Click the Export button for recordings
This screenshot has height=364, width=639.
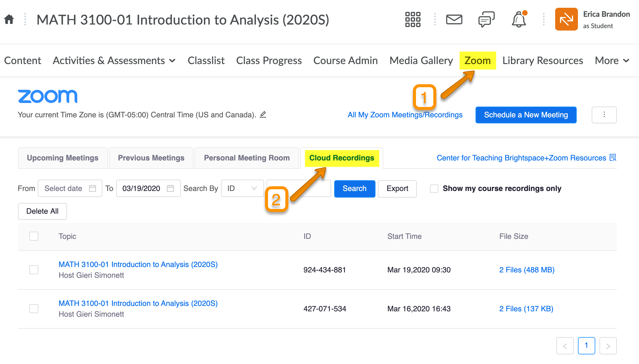pos(397,189)
